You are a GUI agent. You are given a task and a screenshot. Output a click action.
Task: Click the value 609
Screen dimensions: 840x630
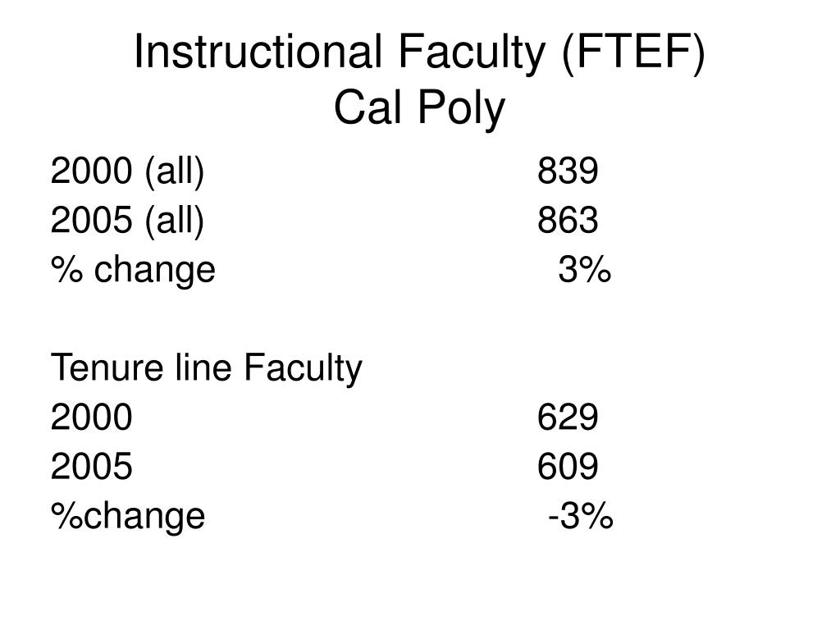click(x=568, y=466)
